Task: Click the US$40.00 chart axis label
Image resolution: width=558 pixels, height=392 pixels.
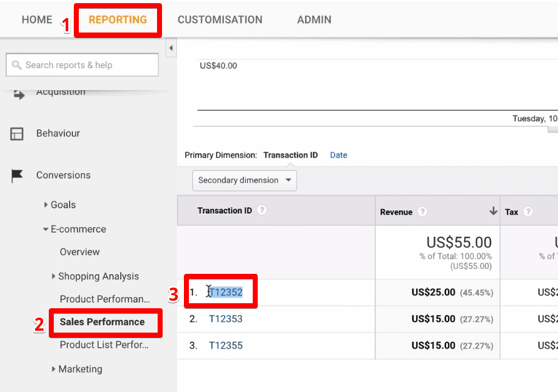Action: point(218,66)
